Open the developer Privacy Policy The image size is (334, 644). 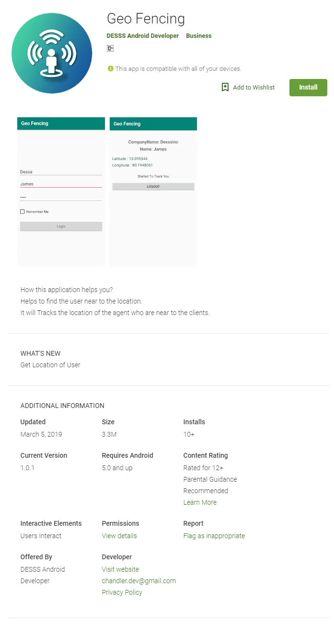pos(122,592)
